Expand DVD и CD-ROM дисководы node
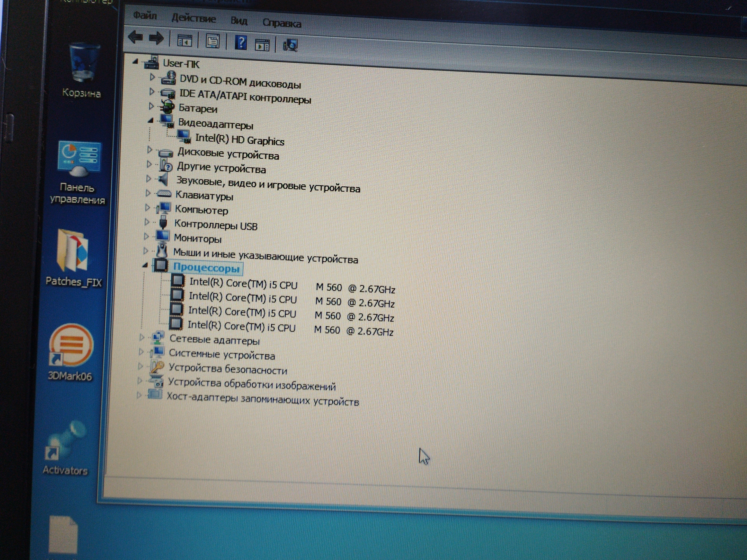The image size is (747, 560). [153, 77]
